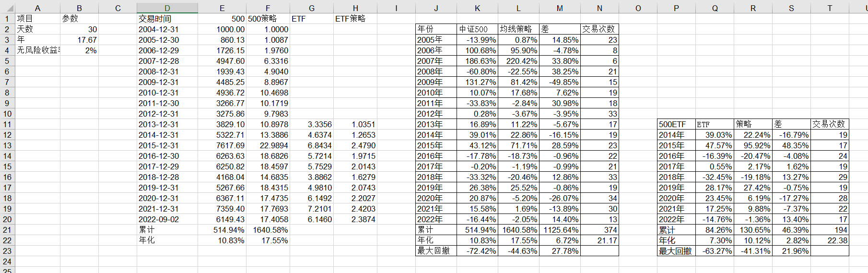Click the 1640.58% cumulative cell in column F
The width and height of the screenshot is (868, 273).
pyautogui.click(x=268, y=230)
